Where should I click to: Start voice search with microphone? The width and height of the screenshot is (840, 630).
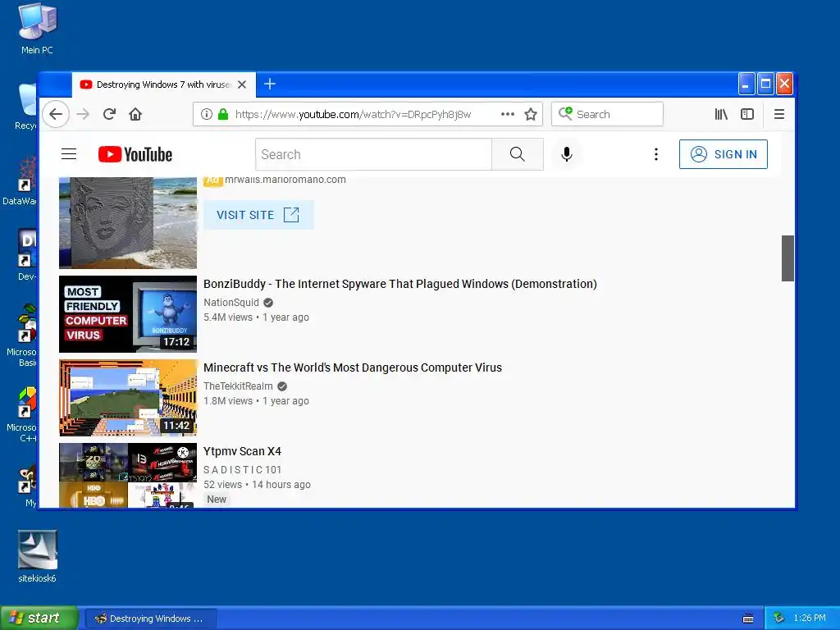[566, 154]
